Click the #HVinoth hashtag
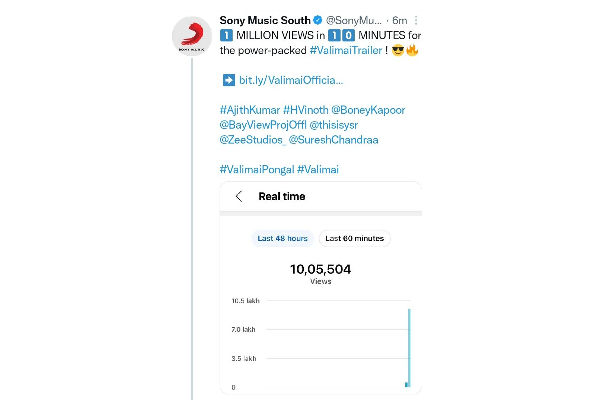Viewport: 600px width, 400px height. click(x=310, y=109)
